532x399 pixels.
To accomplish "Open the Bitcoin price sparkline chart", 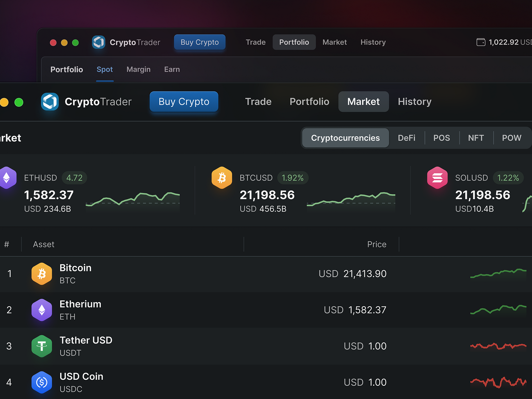I will pyautogui.click(x=498, y=274).
